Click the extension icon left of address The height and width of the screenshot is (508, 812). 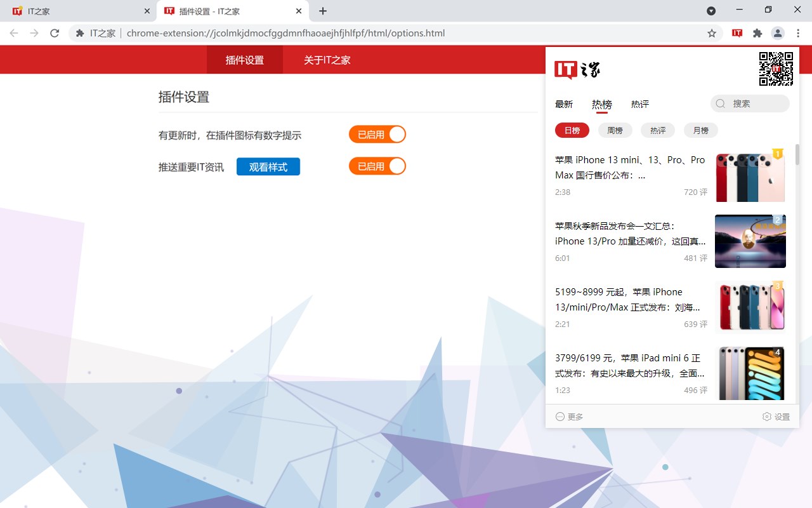[80, 33]
